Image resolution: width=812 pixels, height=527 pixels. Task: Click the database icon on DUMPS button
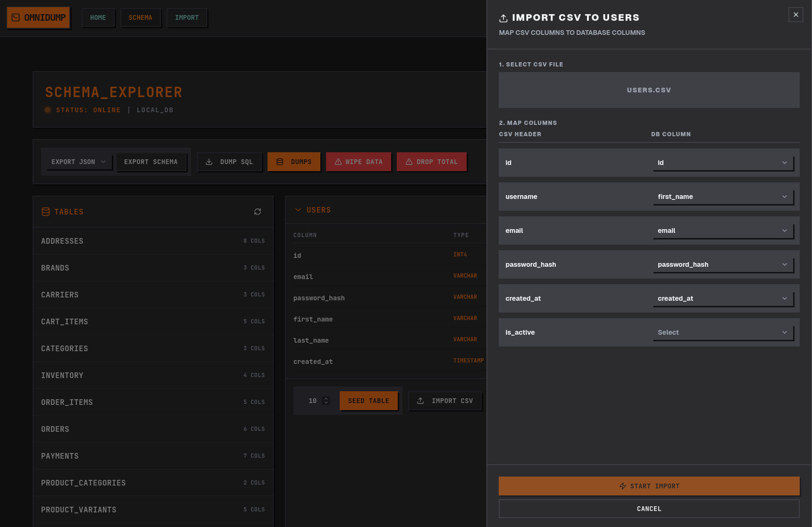click(280, 162)
